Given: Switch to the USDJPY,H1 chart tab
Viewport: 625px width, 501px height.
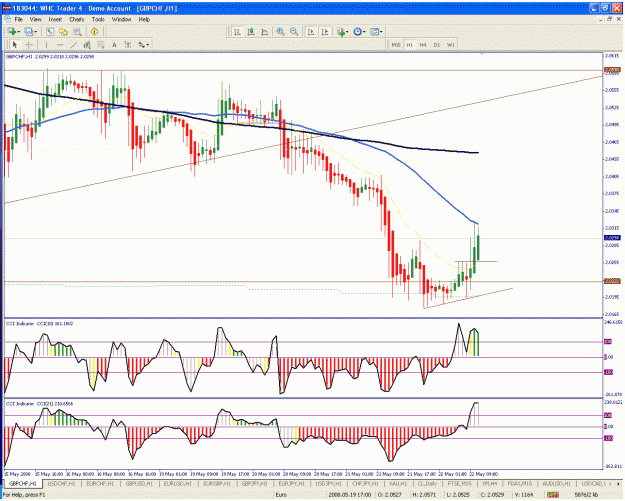Looking at the screenshot, I should tap(328, 484).
